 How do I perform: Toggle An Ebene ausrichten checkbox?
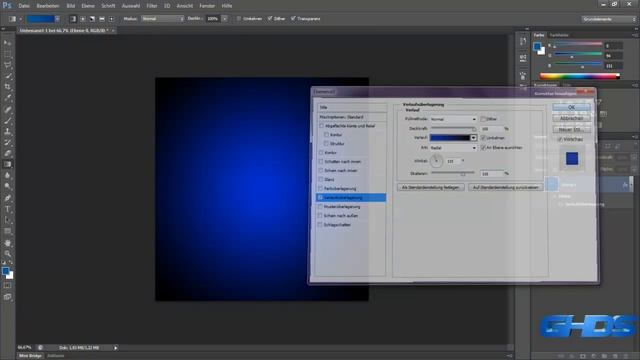coord(483,147)
